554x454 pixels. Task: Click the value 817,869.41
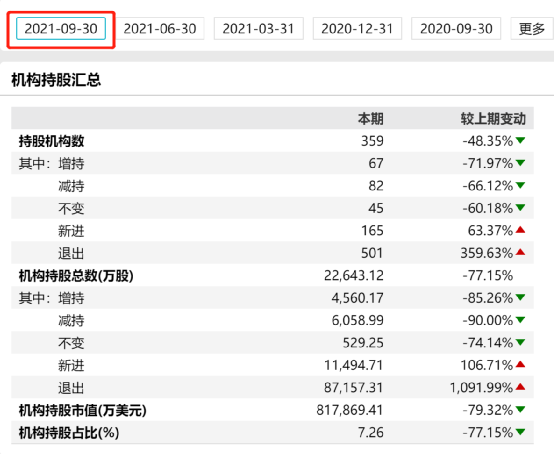point(350,410)
